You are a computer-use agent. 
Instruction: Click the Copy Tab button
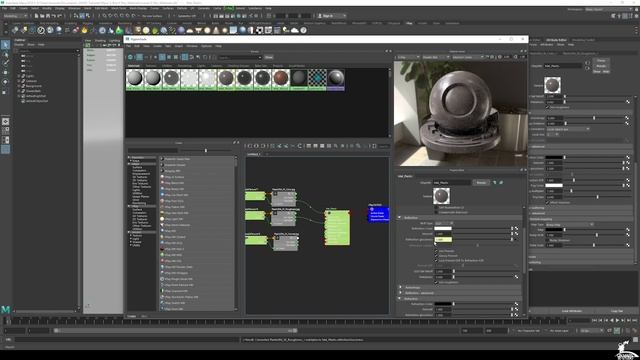click(617, 311)
